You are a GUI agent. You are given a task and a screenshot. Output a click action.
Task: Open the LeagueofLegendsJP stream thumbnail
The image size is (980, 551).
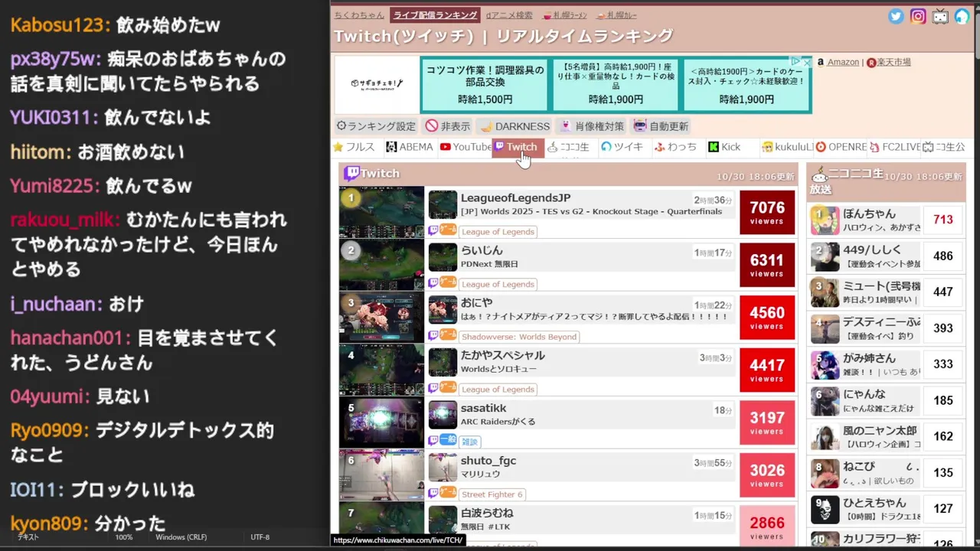(x=381, y=213)
